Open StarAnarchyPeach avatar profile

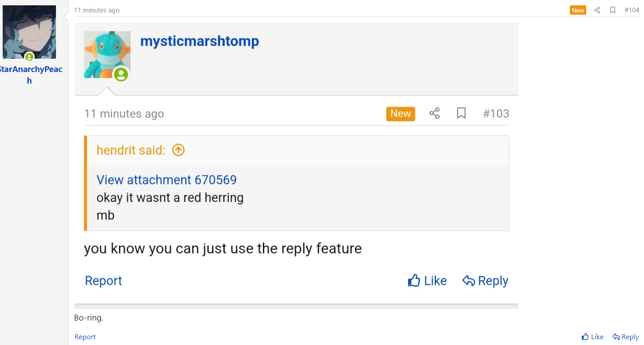pyautogui.click(x=29, y=32)
